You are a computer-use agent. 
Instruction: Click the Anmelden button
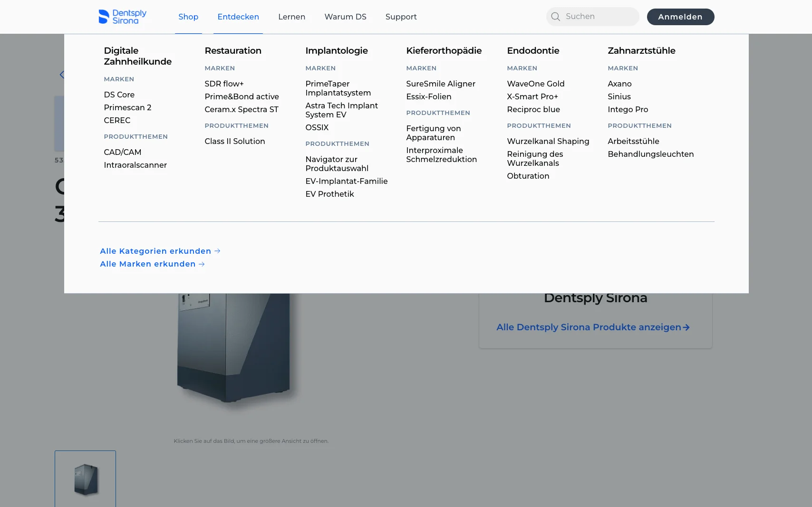pyautogui.click(x=680, y=17)
